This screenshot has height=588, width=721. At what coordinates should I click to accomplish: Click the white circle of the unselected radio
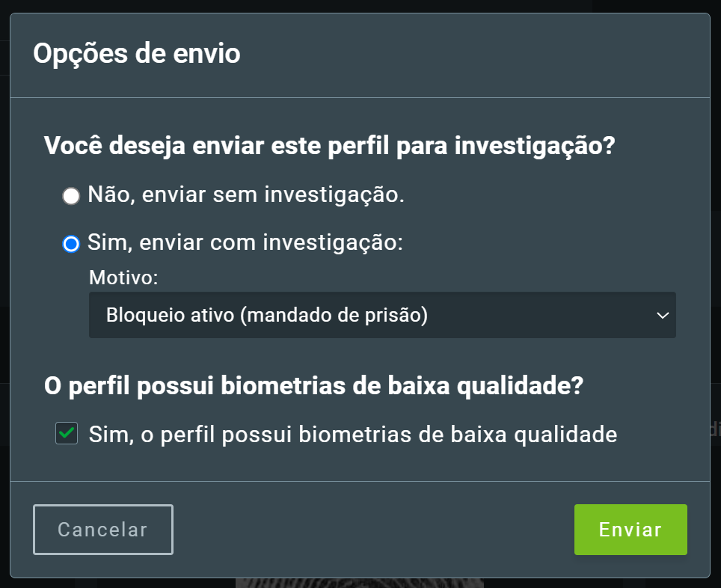71,195
